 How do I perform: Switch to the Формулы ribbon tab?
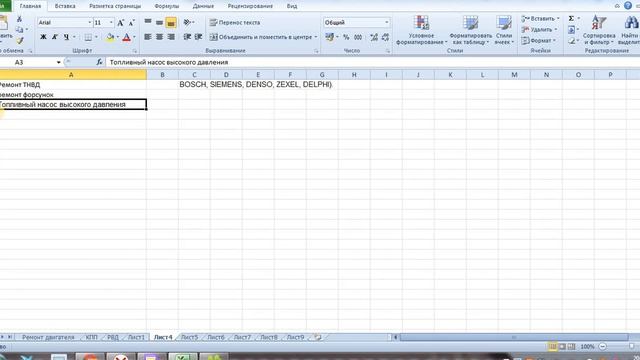click(x=167, y=6)
